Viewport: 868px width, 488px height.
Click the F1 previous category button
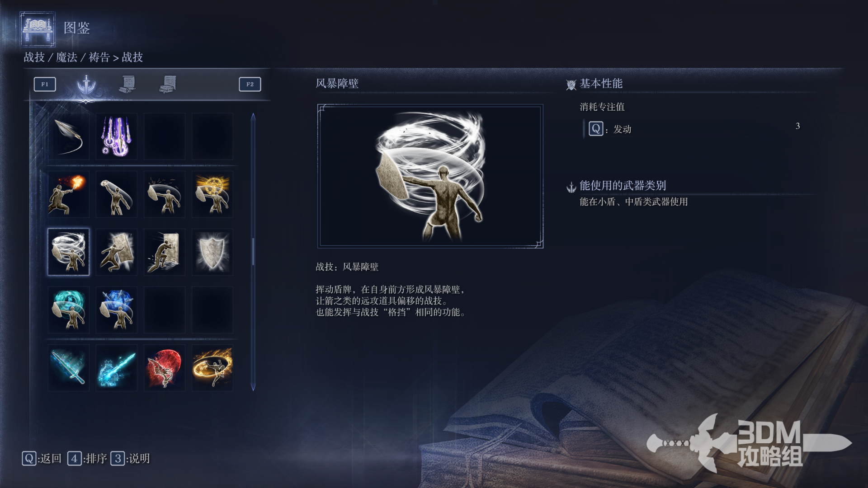pos(45,84)
